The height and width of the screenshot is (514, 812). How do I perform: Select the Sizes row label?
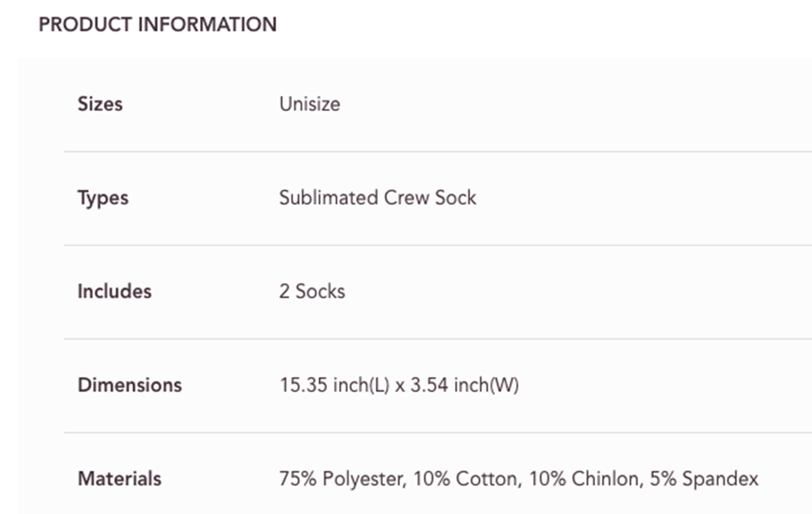click(100, 104)
